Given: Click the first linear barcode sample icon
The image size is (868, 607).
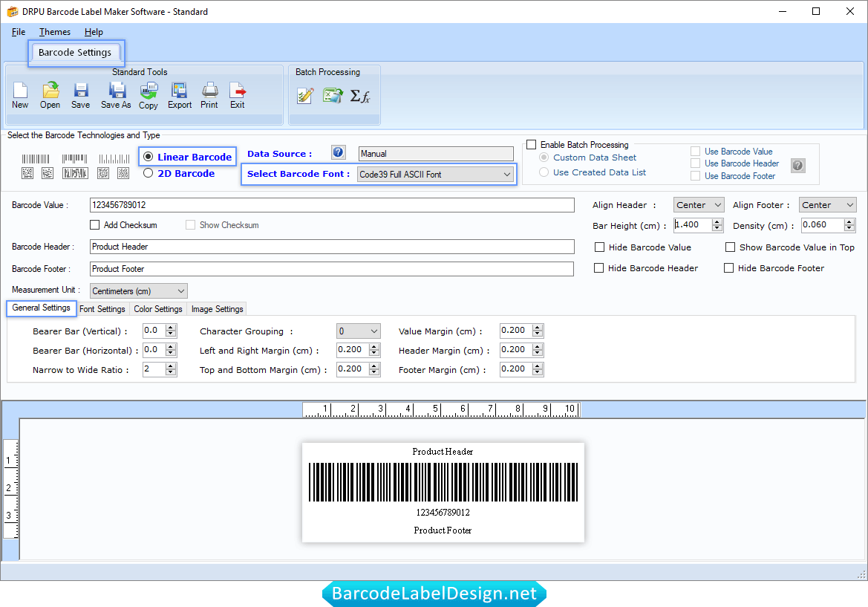Looking at the screenshot, I should tap(36, 159).
